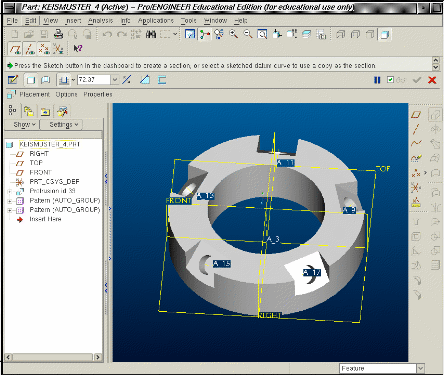Click the Refit to screen icon
Screen dimensions: 444x375
click(262, 34)
